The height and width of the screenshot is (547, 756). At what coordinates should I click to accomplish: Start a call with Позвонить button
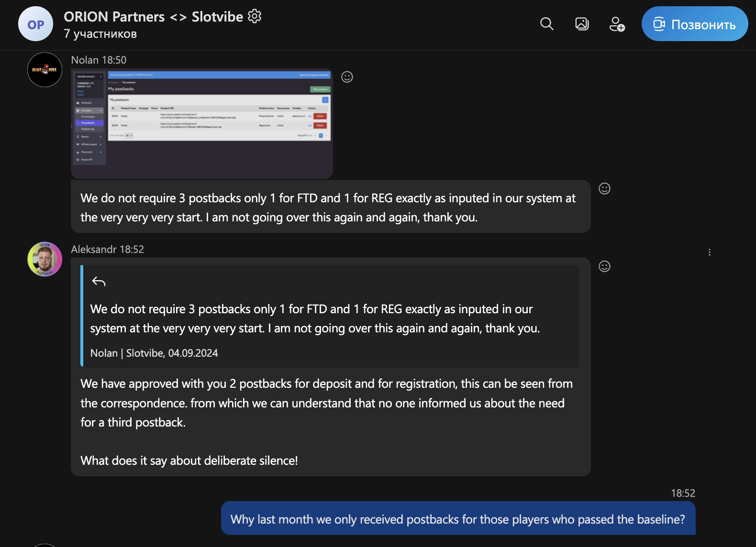tap(694, 24)
